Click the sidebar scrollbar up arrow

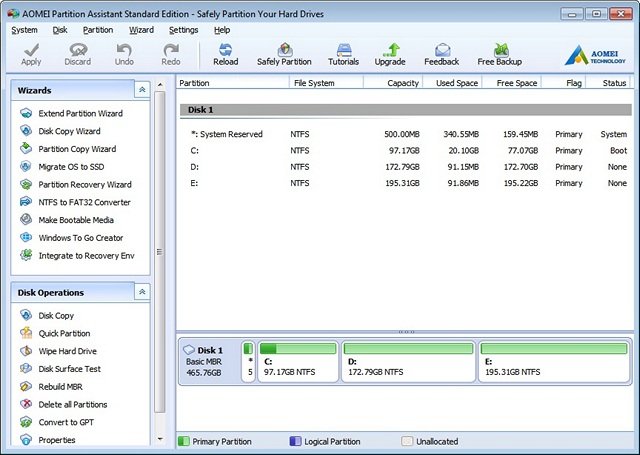(160, 85)
